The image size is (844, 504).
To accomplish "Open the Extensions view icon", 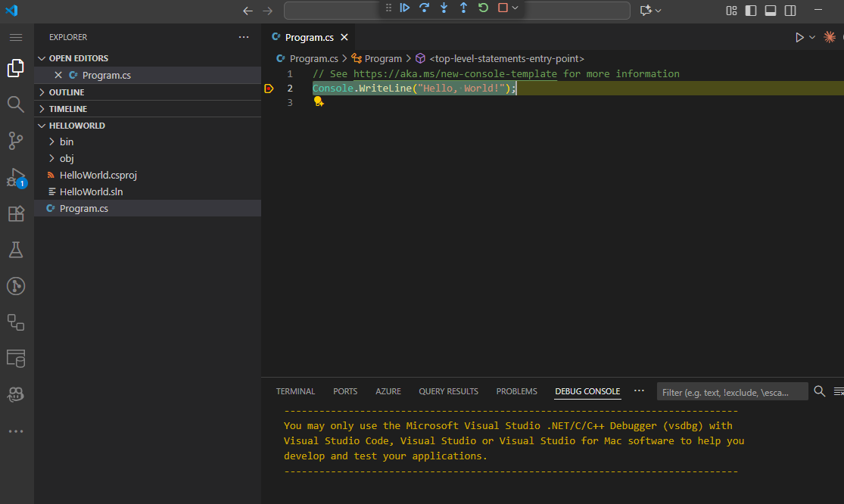I will tap(15, 213).
